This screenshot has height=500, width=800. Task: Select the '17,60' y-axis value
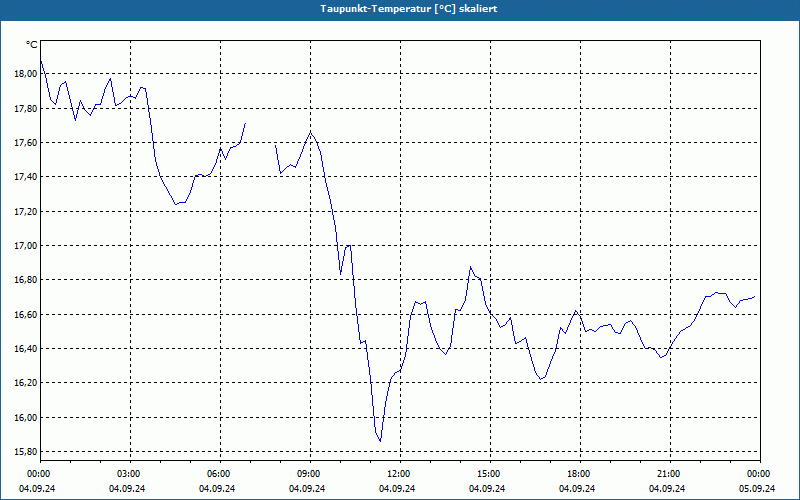[x=27, y=143]
